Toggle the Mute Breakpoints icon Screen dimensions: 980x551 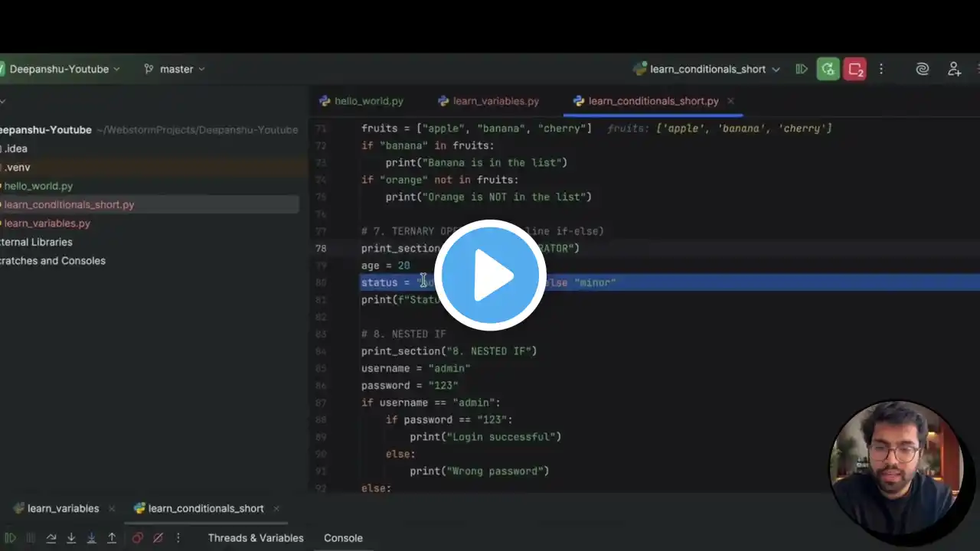(x=158, y=538)
